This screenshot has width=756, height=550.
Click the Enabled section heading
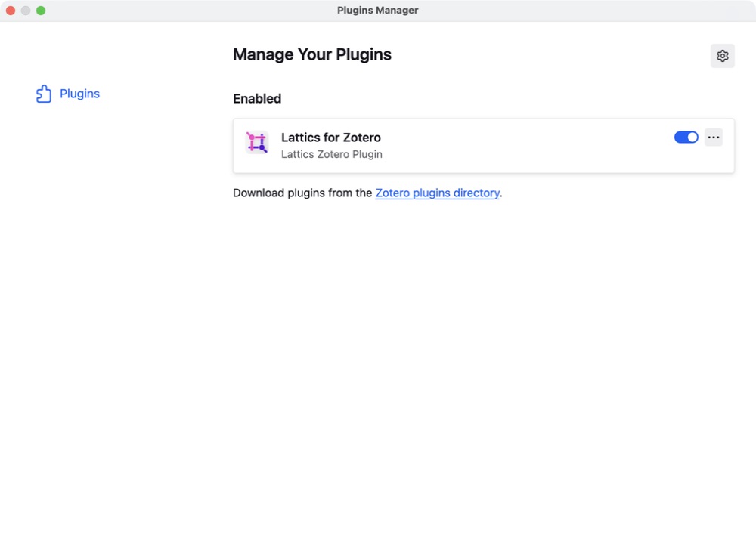[x=257, y=98]
